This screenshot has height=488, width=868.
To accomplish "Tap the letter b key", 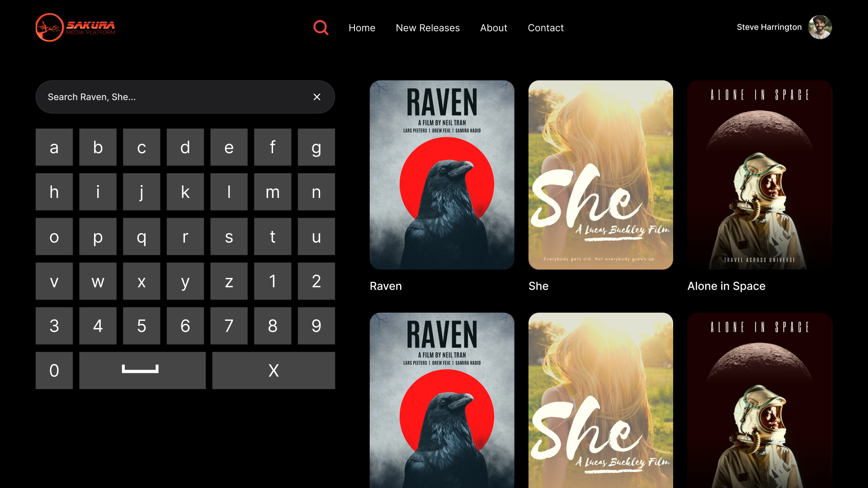I will (98, 147).
